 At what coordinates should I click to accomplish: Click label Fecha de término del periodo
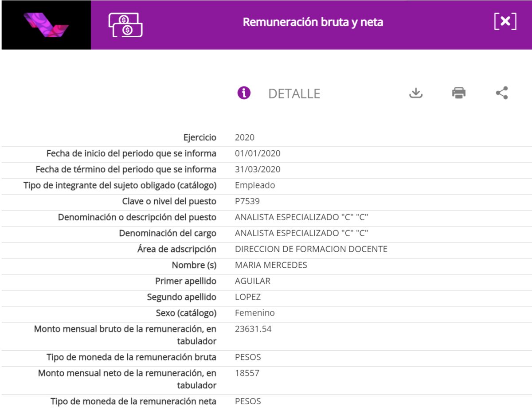pos(126,170)
